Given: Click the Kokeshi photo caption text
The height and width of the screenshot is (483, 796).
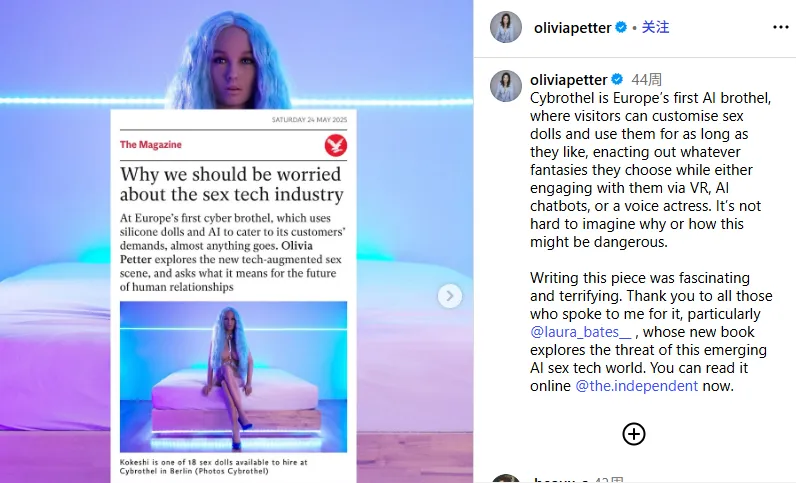Looking at the screenshot, I should pyautogui.click(x=214, y=466).
